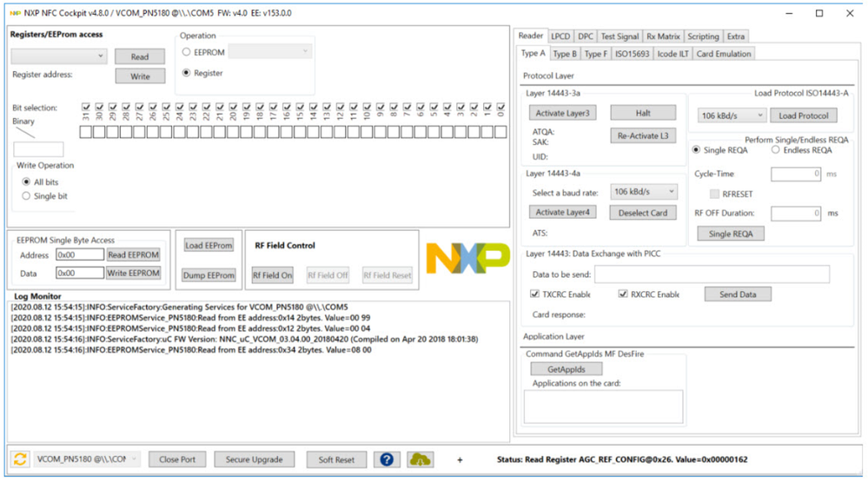Screen dimensions: 868x482
Task: Select the Icode ILT sub-tab
Action: pyautogui.click(x=673, y=54)
